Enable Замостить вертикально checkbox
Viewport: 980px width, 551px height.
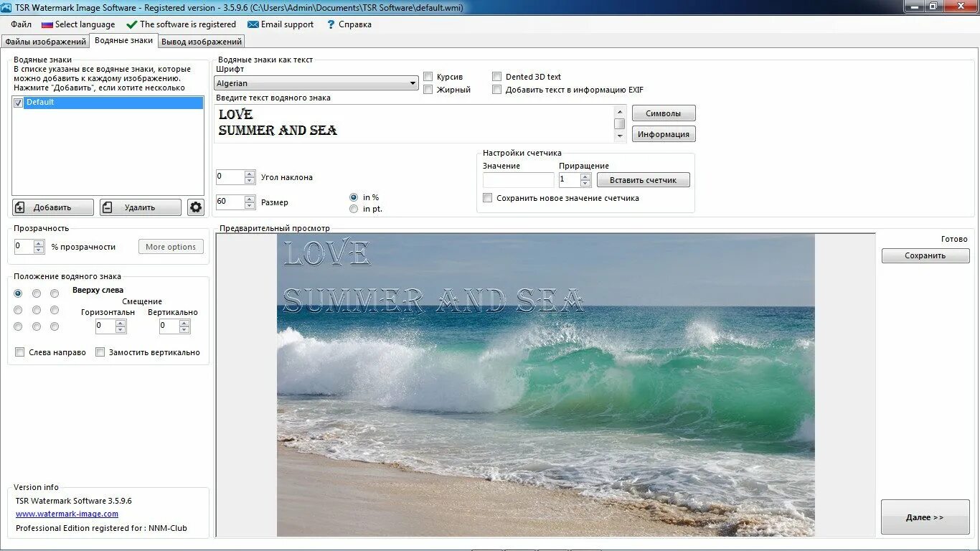(x=100, y=352)
